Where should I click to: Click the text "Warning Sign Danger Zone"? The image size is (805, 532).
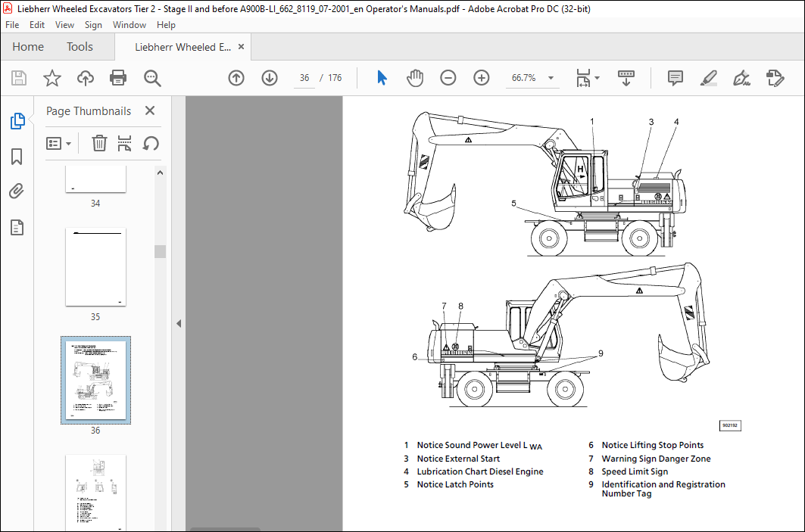point(656,459)
